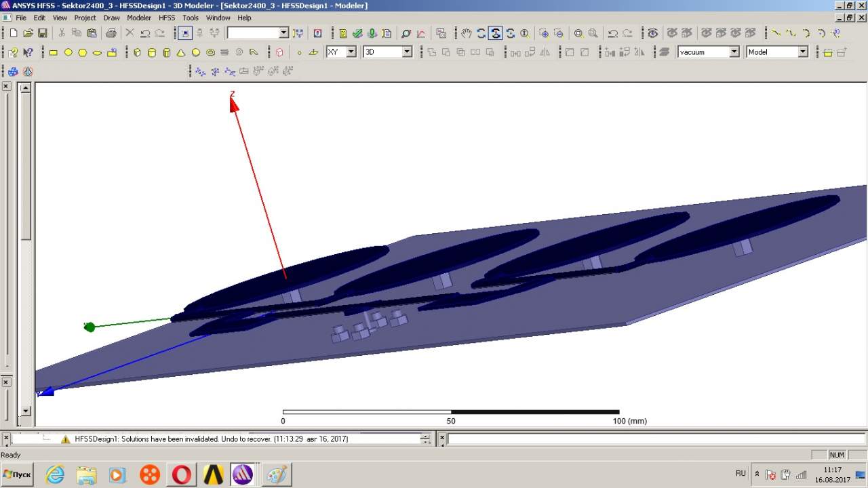Open the Modeler menu
Image resolution: width=868 pixels, height=488 pixels.
pos(139,18)
